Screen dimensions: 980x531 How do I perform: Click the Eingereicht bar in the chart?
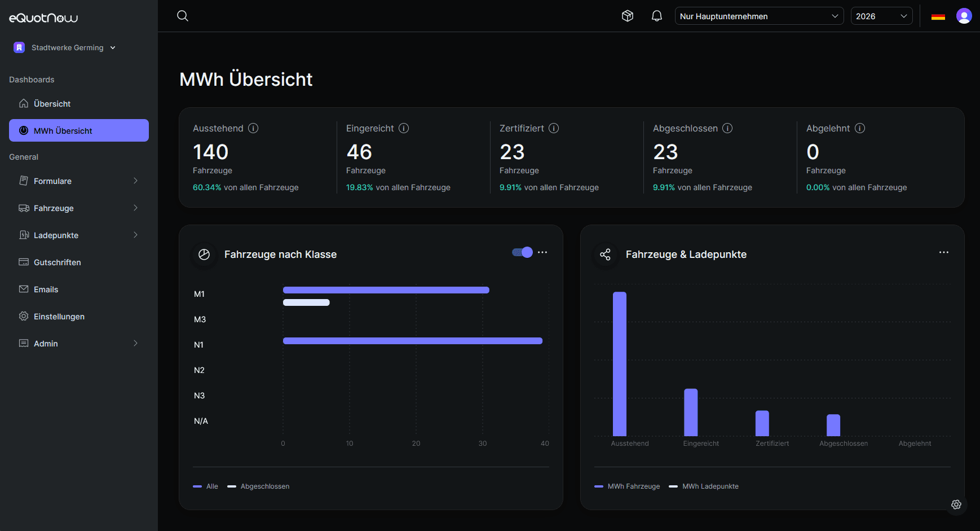[x=691, y=412]
